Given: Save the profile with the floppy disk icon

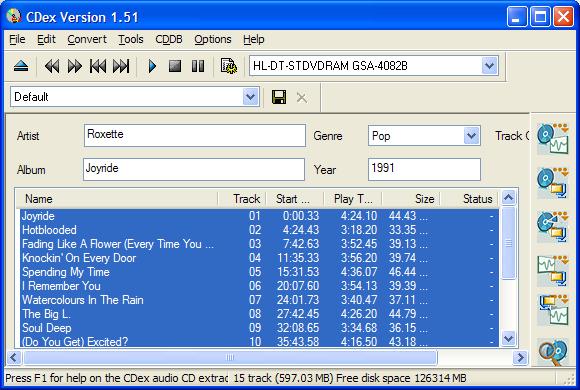Looking at the screenshot, I should click(279, 97).
